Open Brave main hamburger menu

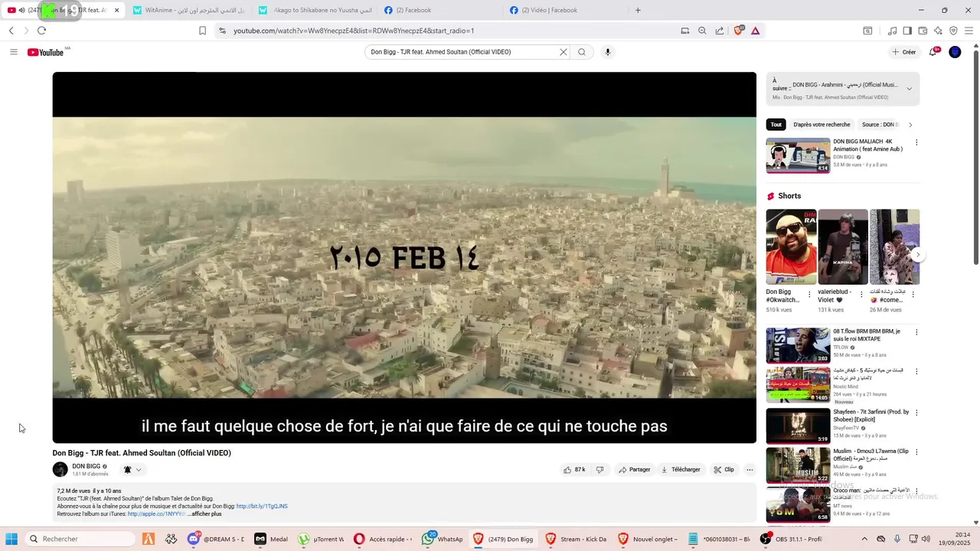(969, 31)
